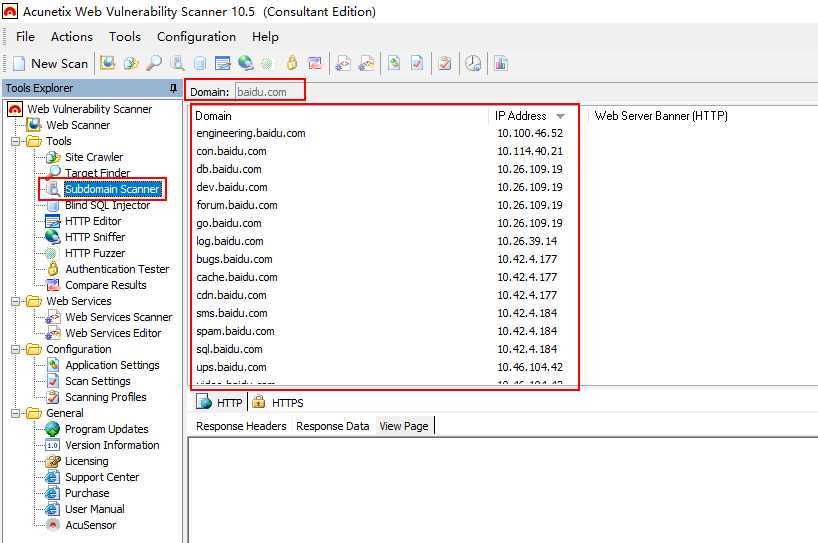Open Licensing in the tree
Viewport: 818px width, 543px height.
pos(87,462)
